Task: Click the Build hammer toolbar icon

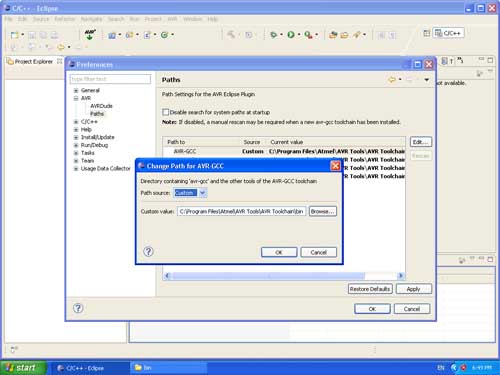Action: point(231,34)
